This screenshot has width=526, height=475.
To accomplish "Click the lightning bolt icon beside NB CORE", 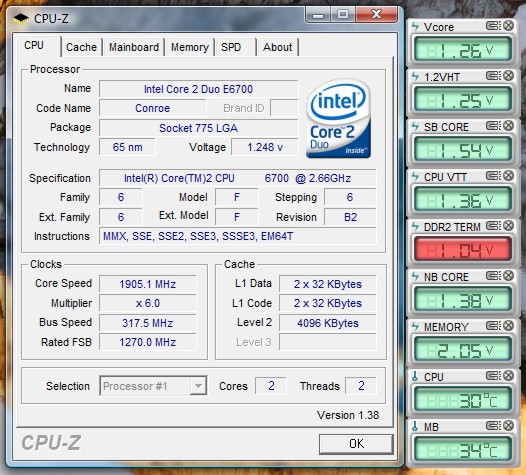I will pos(415,276).
